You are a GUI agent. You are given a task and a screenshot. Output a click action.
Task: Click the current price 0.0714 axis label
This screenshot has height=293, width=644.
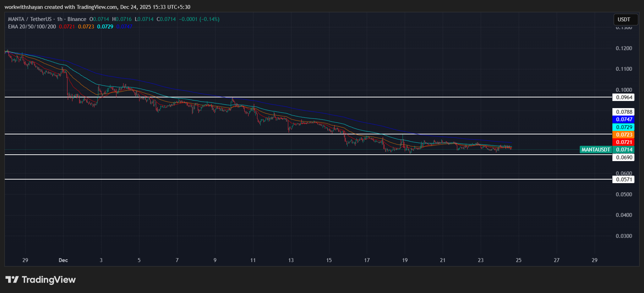624,150
